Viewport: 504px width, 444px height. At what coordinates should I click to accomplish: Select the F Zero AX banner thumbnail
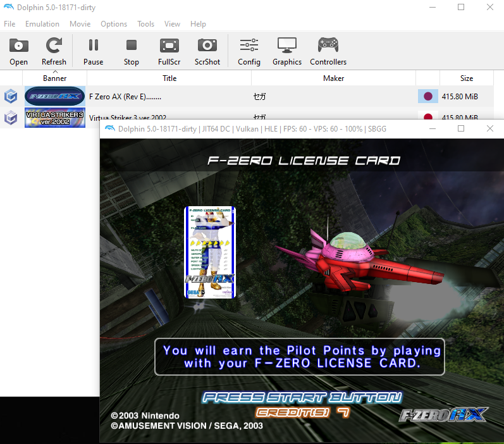tap(54, 96)
